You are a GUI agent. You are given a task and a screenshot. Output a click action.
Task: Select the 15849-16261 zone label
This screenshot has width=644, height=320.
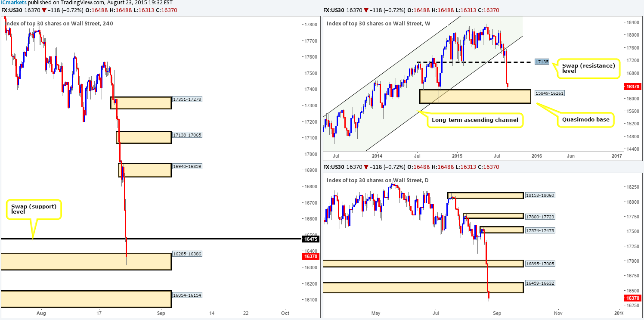pos(549,93)
